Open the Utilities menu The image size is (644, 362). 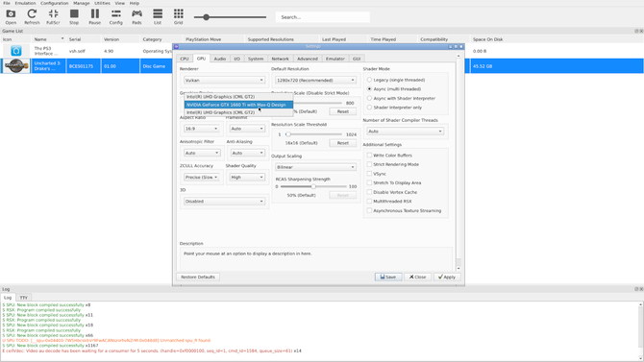(x=102, y=3)
